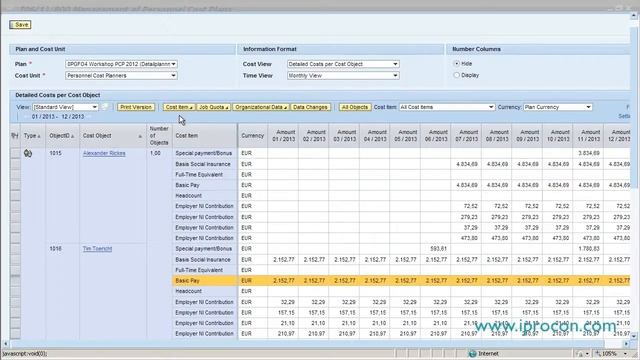The width and height of the screenshot is (640, 360).
Task: Click the table scroll down arrow
Action: point(634,336)
